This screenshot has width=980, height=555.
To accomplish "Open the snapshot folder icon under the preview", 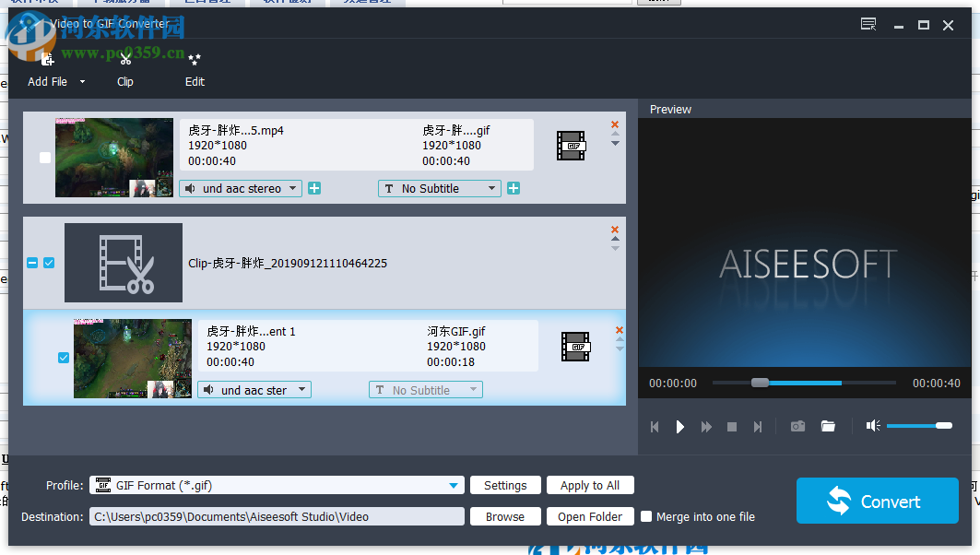I will (827, 426).
